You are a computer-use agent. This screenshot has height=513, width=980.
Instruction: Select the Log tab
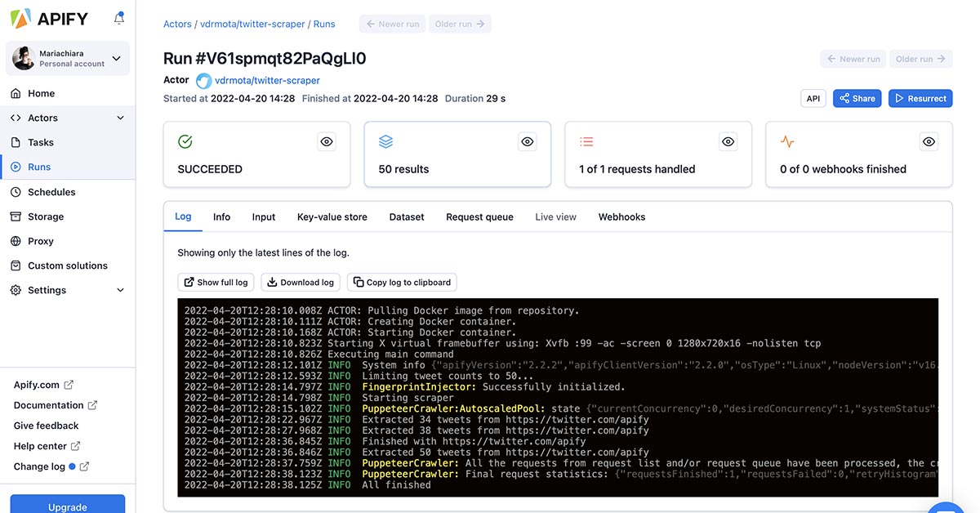click(183, 216)
